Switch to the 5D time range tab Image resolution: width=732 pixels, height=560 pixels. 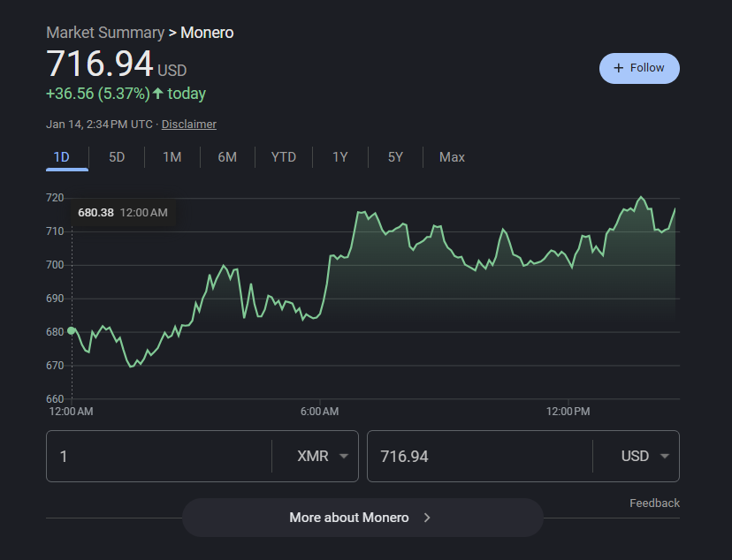(117, 157)
